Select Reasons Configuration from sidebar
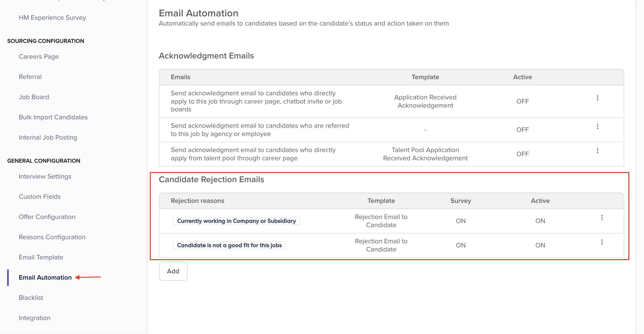The height and width of the screenshot is (334, 644). 52,237
